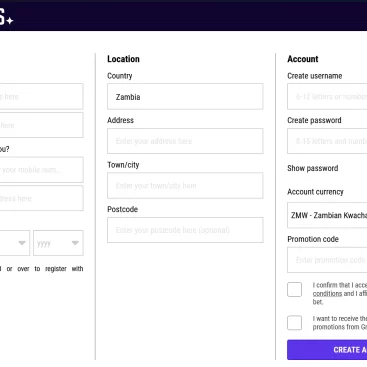Expand the yyyy birth year dropdown

(58, 243)
